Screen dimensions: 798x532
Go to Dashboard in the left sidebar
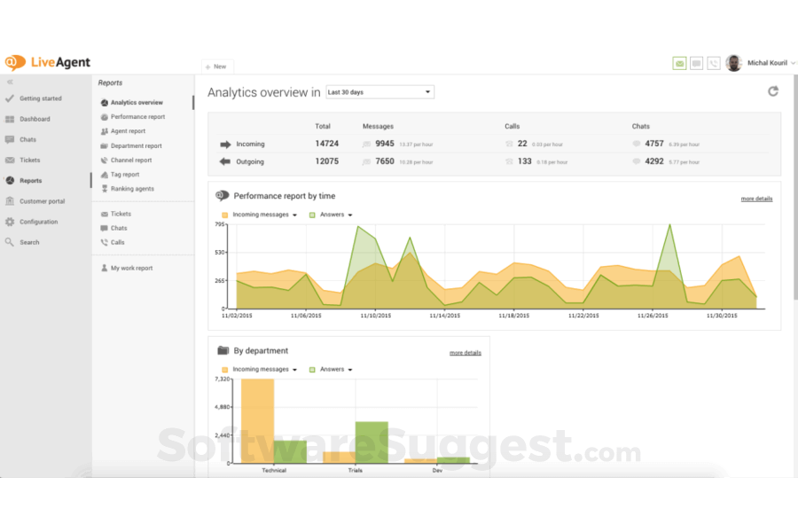click(35, 119)
